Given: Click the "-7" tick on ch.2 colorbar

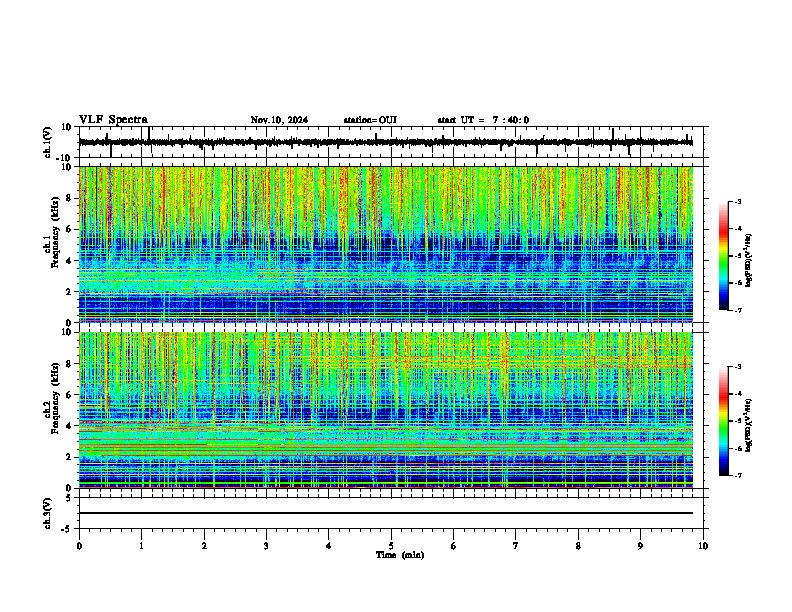Looking at the screenshot, I should tap(737, 475).
